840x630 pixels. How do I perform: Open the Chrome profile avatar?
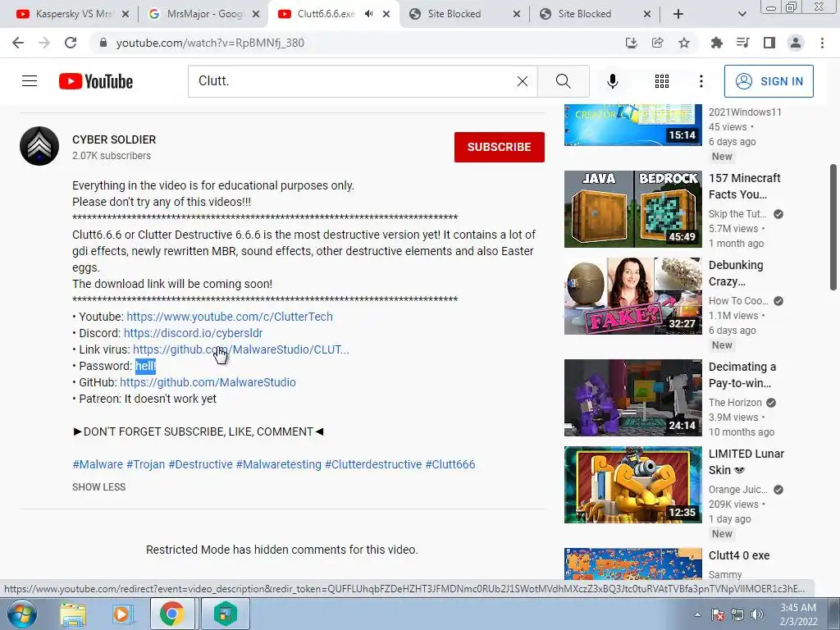[796, 43]
